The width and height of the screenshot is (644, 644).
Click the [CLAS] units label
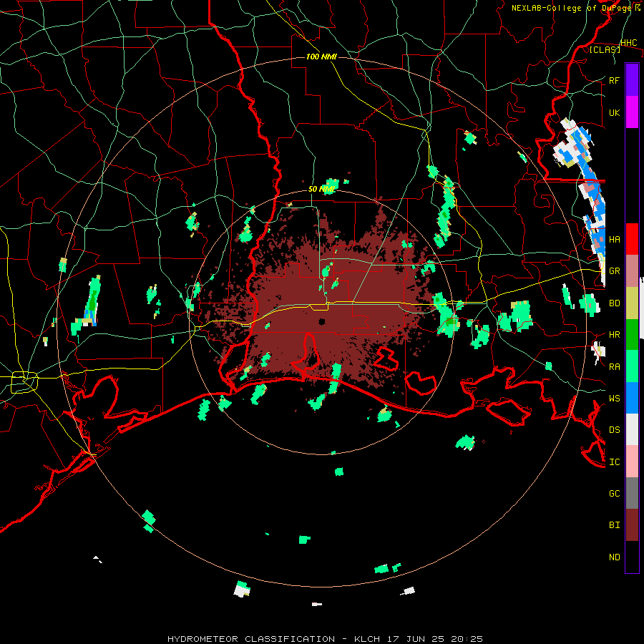pos(605,49)
